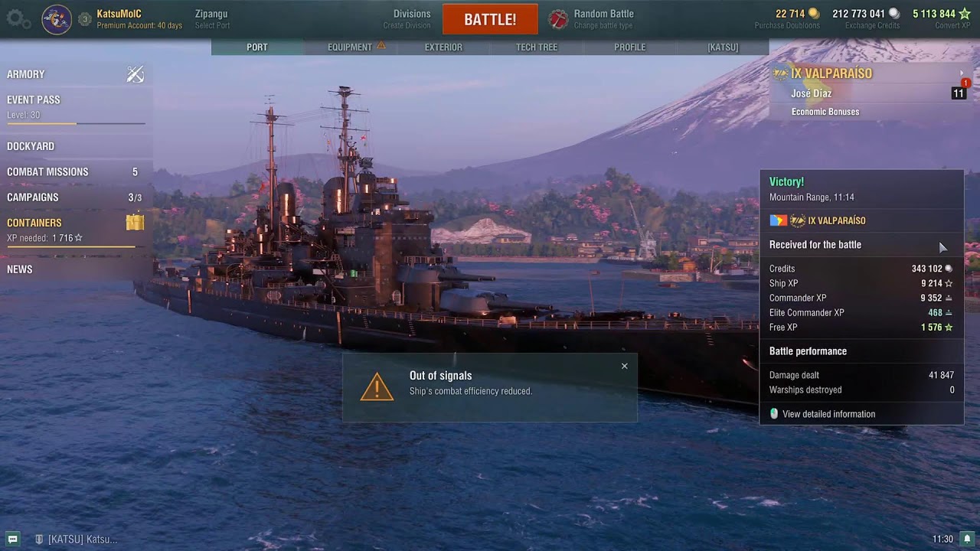980x551 pixels.
Task: Click the Equipment warning triangle icon
Action: pos(381,46)
